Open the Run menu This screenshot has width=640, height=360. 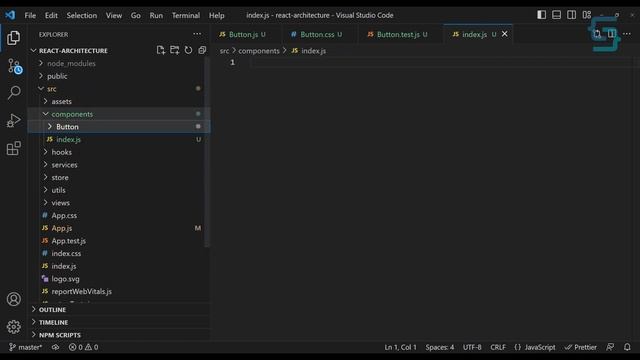[156, 16]
